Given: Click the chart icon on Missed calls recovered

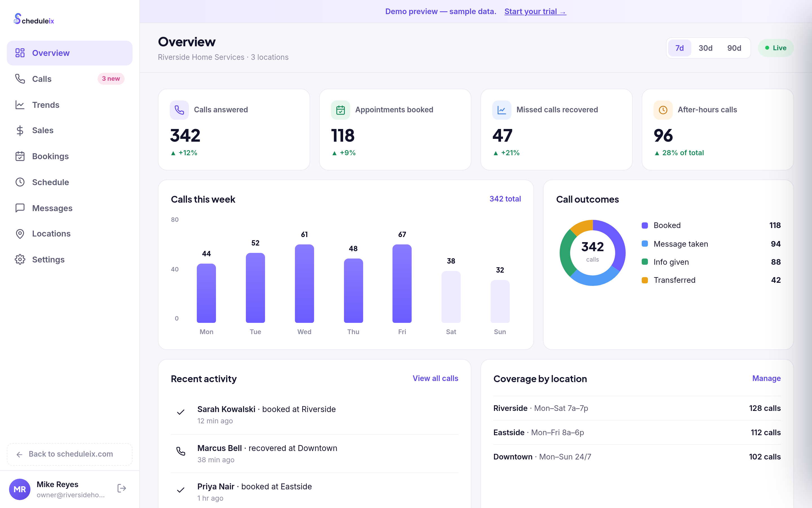Looking at the screenshot, I should coord(502,110).
